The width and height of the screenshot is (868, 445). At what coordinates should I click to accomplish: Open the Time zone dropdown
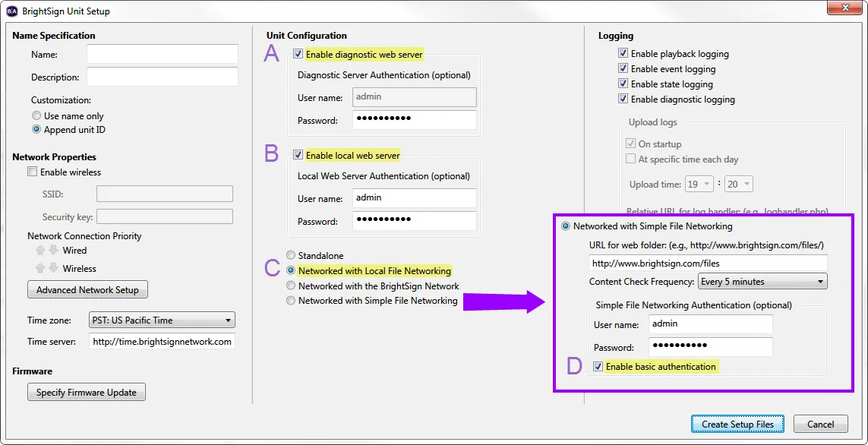tap(162, 320)
